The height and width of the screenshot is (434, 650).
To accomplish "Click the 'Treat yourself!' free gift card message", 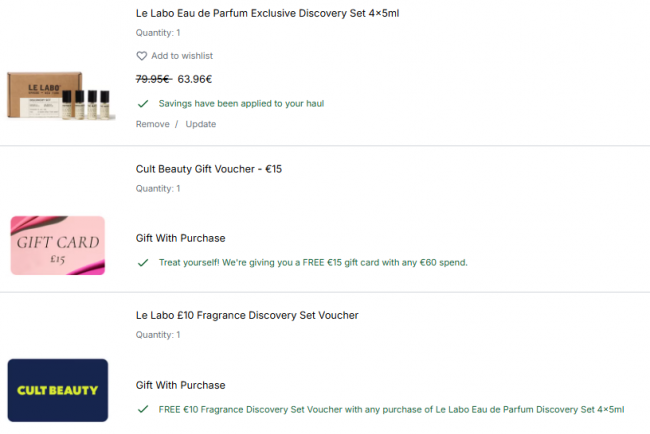I will [313, 262].
